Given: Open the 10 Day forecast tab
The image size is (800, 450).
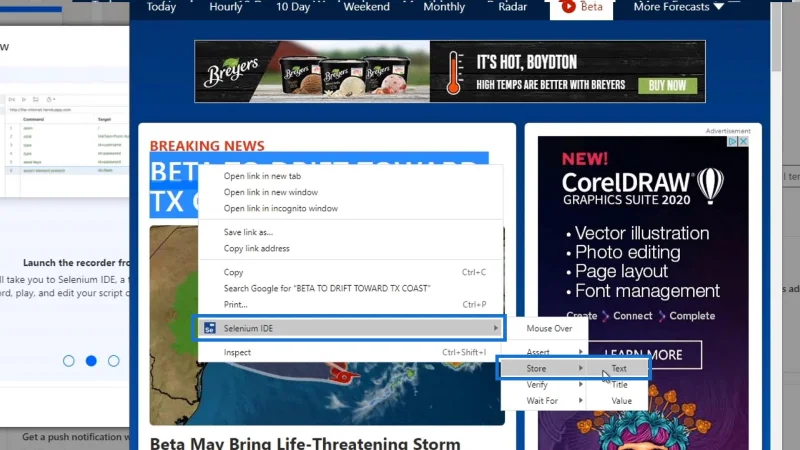Looking at the screenshot, I should click(x=293, y=7).
